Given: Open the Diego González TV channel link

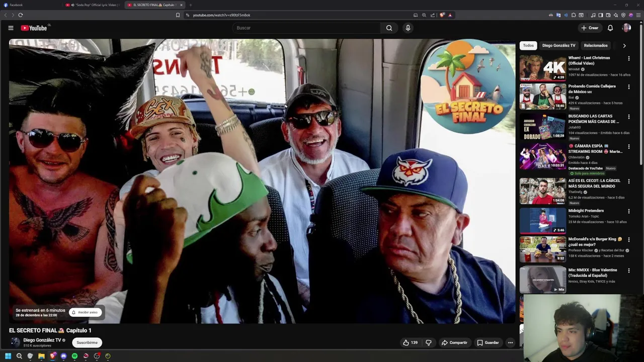Looking at the screenshot, I should coord(42,340).
